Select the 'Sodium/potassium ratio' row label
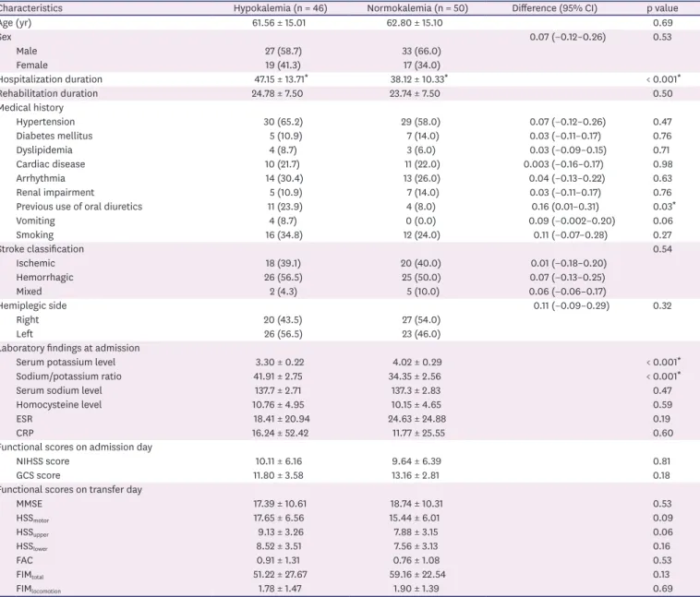The image size is (700, 597). click(68, 376)
